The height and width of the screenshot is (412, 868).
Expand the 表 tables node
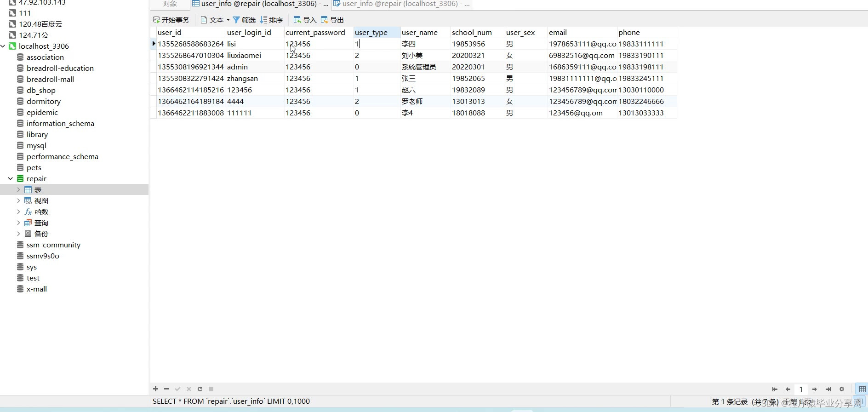[18, 189]
